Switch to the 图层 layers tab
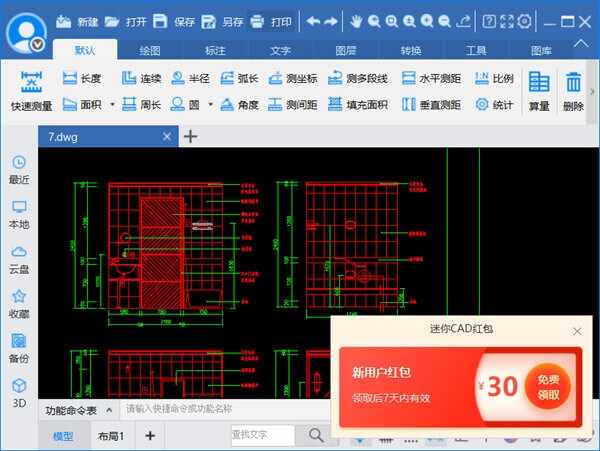This screenshot has height=451, width=600. pyautogui.click(x=345, y=49)
